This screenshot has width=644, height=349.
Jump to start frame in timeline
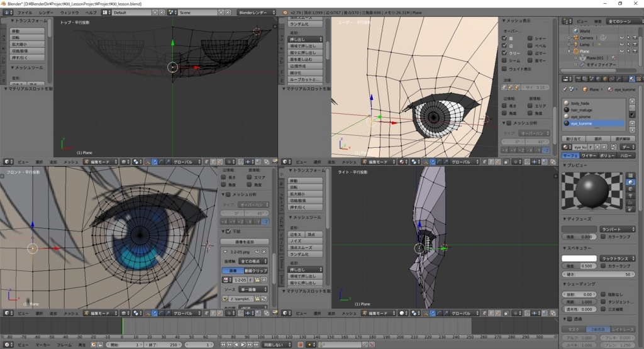point(223,345)
